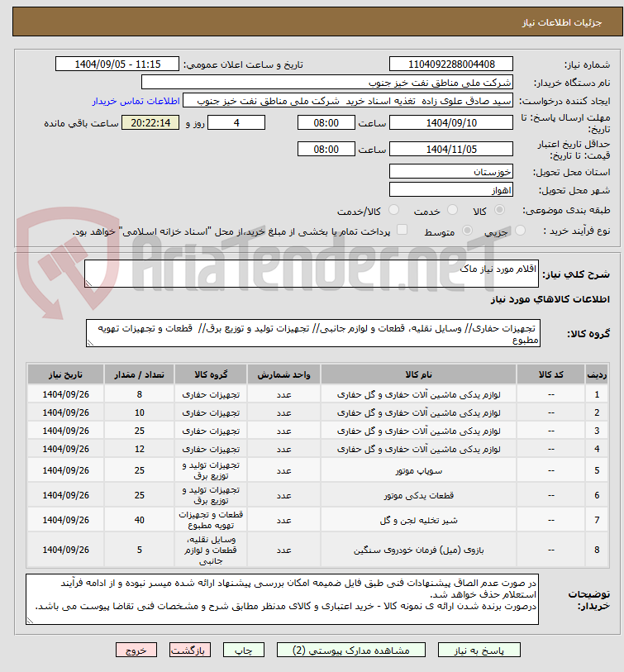Click the quantity 8 cell
The image size is (624, 672).
click(140, 394)
